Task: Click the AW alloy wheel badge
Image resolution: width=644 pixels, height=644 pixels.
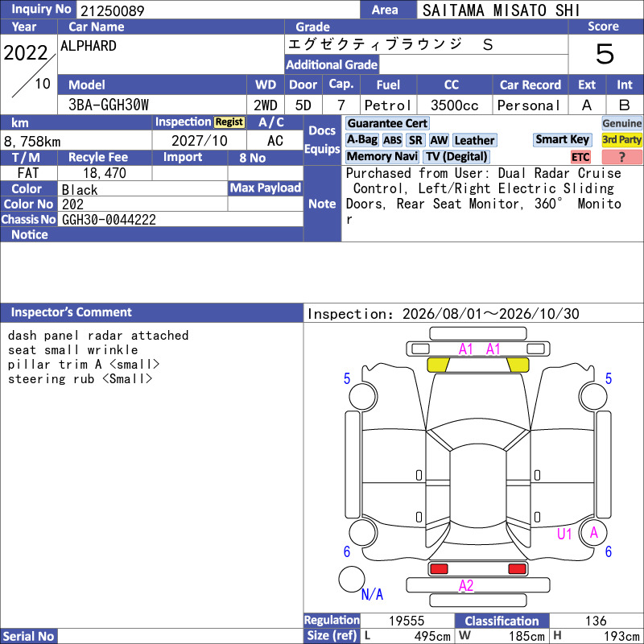Action: pyautogui.click(x=439, y=140)
